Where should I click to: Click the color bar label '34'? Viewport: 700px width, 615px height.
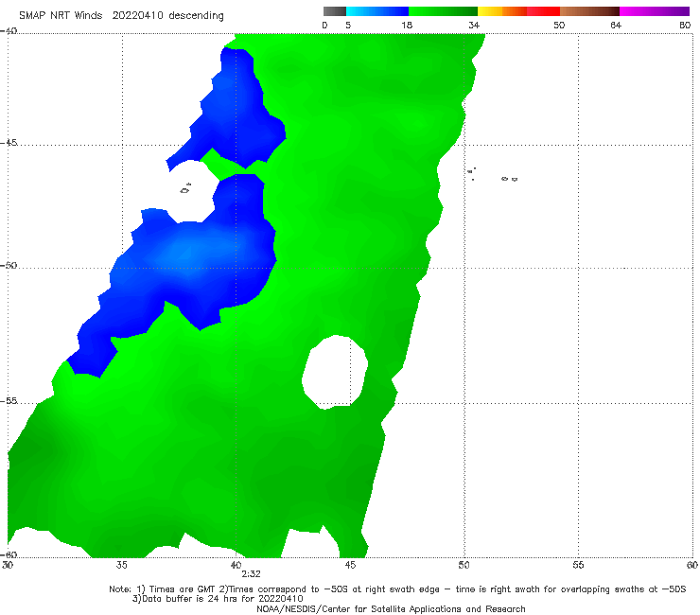pos(474,25)
